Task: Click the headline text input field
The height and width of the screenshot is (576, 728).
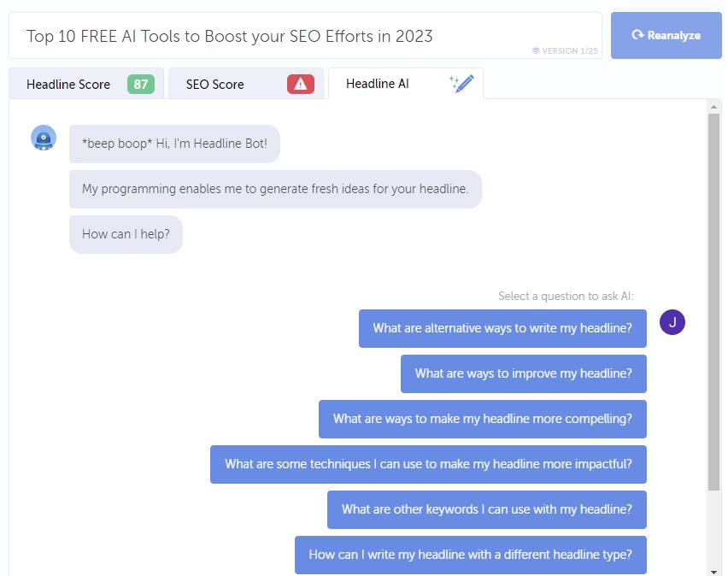Action: [306, 36]
